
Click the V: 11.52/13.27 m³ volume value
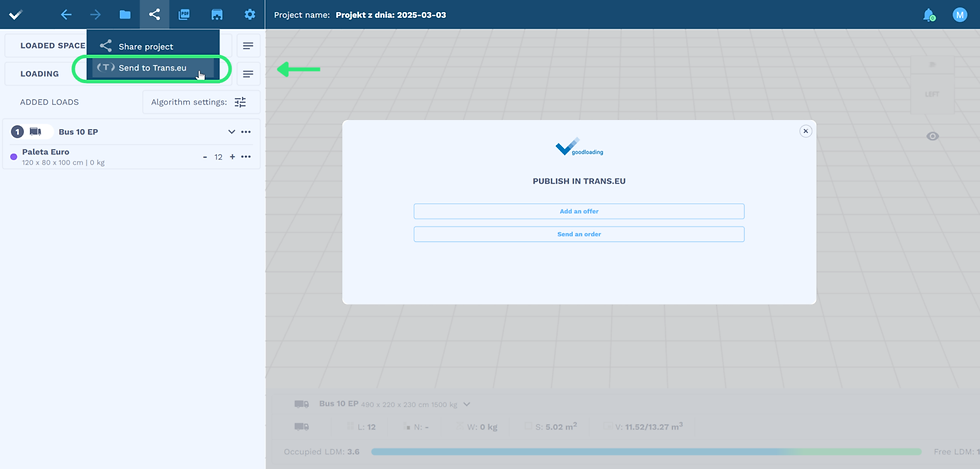[649, 426]
